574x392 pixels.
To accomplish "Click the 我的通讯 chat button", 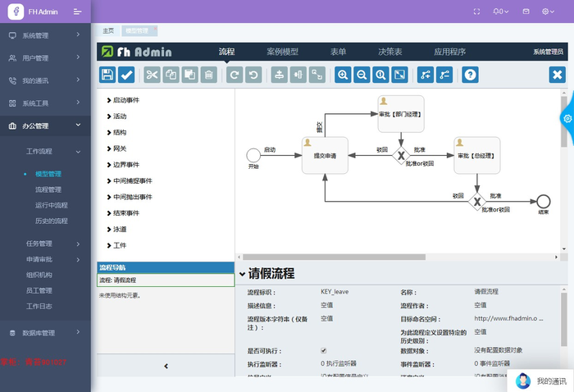I will point(540,381).
